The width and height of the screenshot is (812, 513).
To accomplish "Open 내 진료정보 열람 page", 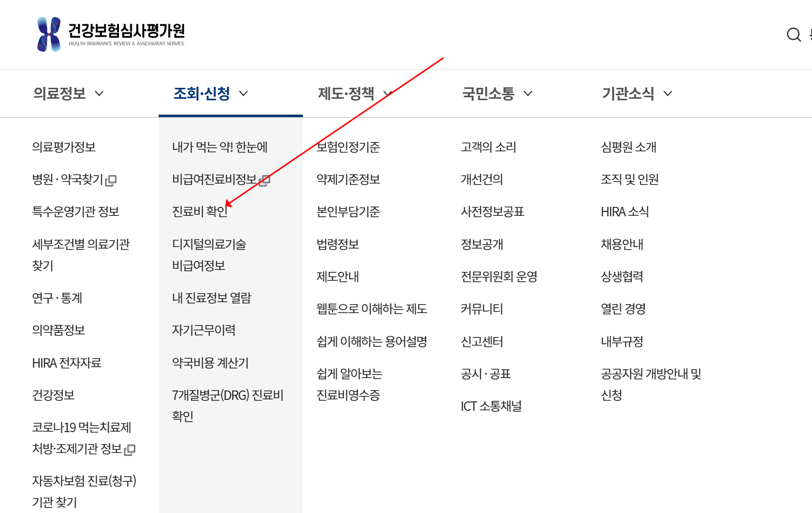I will (x=212, y=298).
